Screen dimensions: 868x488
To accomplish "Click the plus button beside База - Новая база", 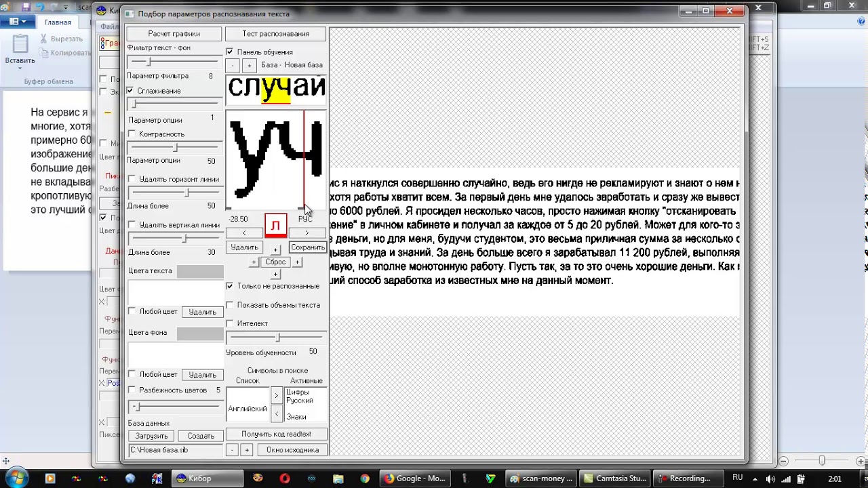I will pyautogui.click(x=249, y=66).
